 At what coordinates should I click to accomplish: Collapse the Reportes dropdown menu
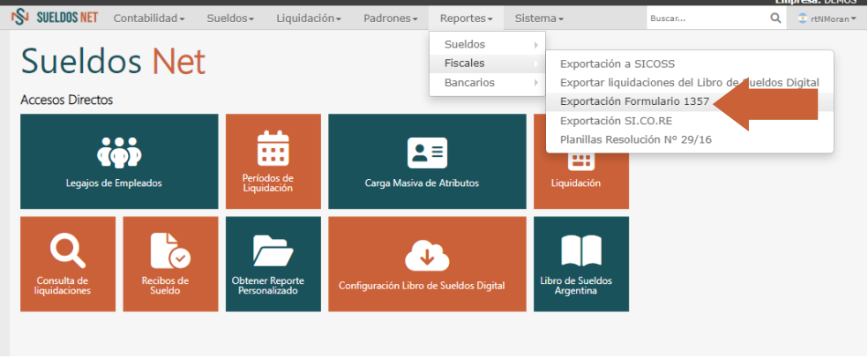pos(466,19)
